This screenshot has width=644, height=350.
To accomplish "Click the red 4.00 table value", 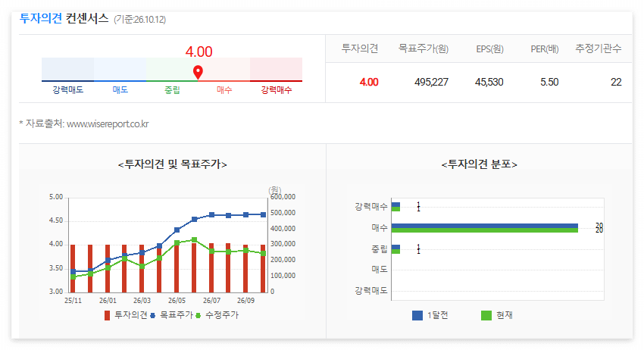I will [x=369, y=82].
